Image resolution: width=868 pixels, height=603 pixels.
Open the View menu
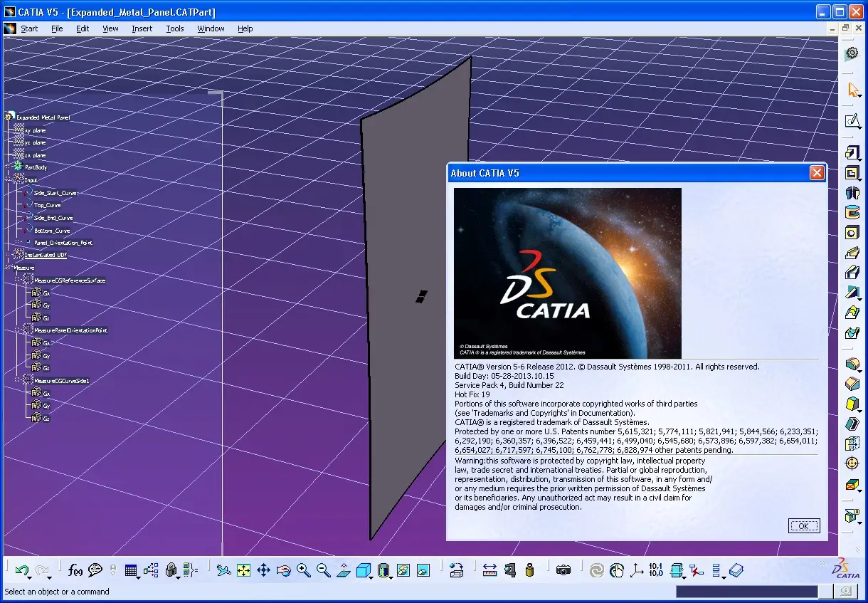pyautogui.click(x=110, y=28)
